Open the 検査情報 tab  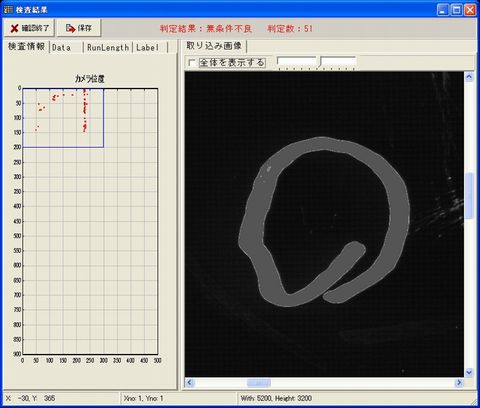pyautogui.click(x=26, y=46)
